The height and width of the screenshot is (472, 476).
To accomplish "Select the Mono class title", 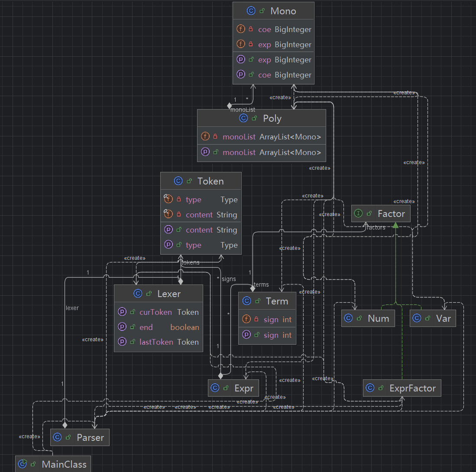I will pyautogui.click(x=283, y=11).
